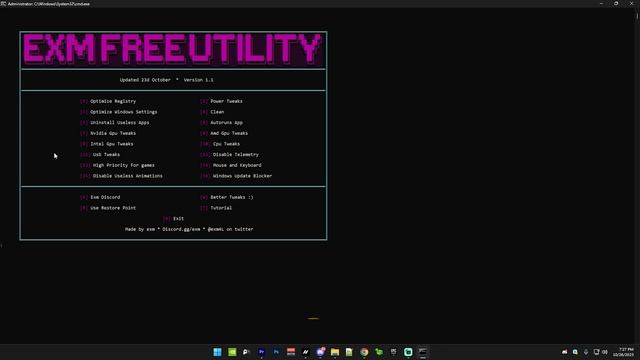Click the 'Usb Tweaks' option text
Viewport: 640px width, 360px height.
click(x=106, y=154)
